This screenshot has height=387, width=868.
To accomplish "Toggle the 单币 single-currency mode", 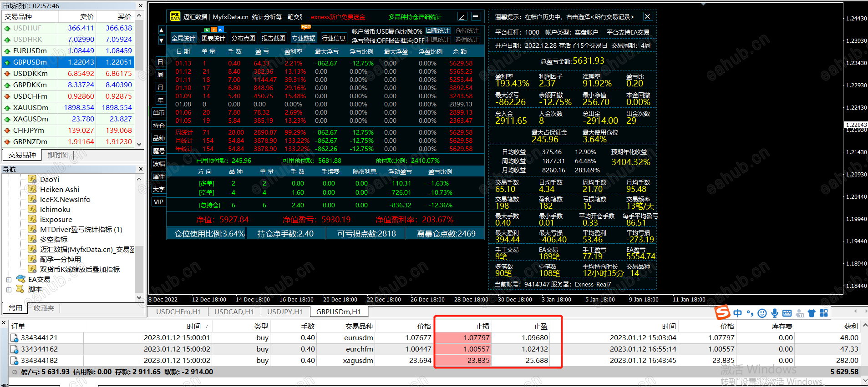I will coord(159,113).
